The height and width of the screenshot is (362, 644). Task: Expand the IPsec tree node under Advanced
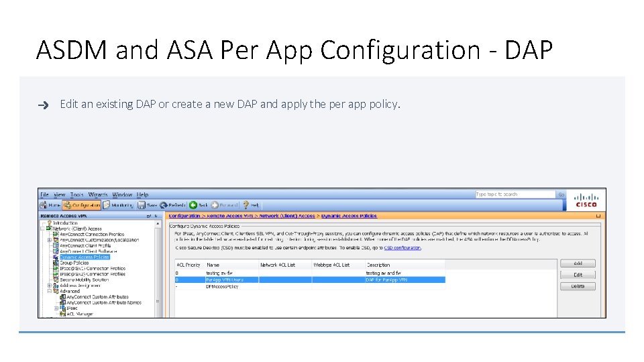[x=56, y=308]
